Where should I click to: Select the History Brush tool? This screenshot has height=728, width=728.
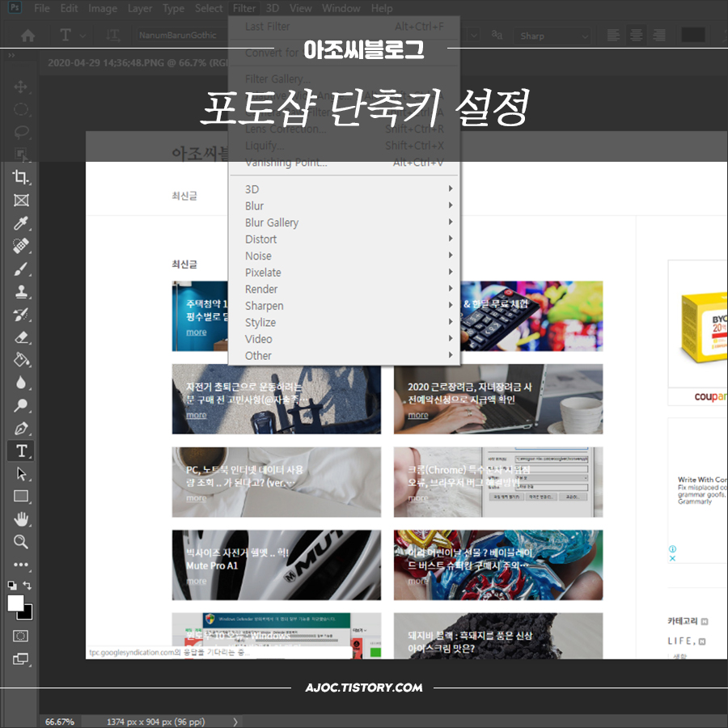(21, 315)
